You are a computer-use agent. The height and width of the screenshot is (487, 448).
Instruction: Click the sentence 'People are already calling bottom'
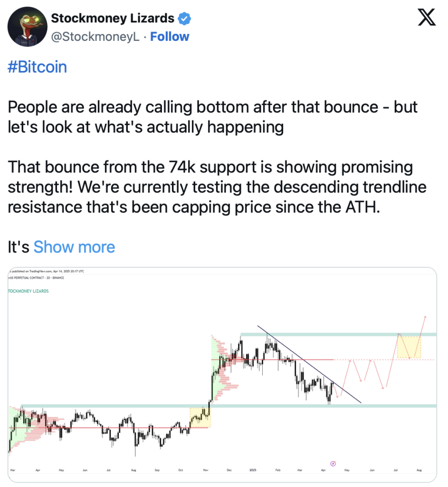[x=123, y=107]
